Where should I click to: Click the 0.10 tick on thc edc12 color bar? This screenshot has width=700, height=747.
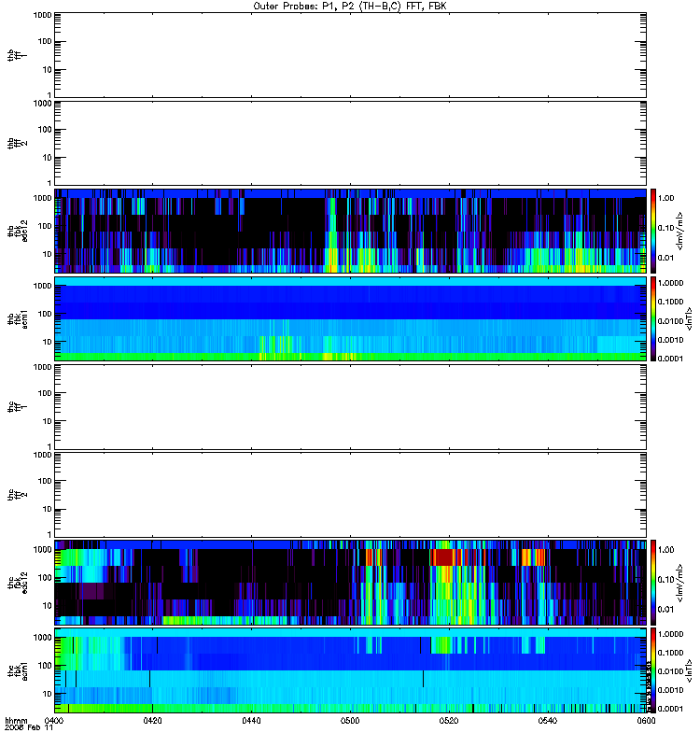(665, 579)
